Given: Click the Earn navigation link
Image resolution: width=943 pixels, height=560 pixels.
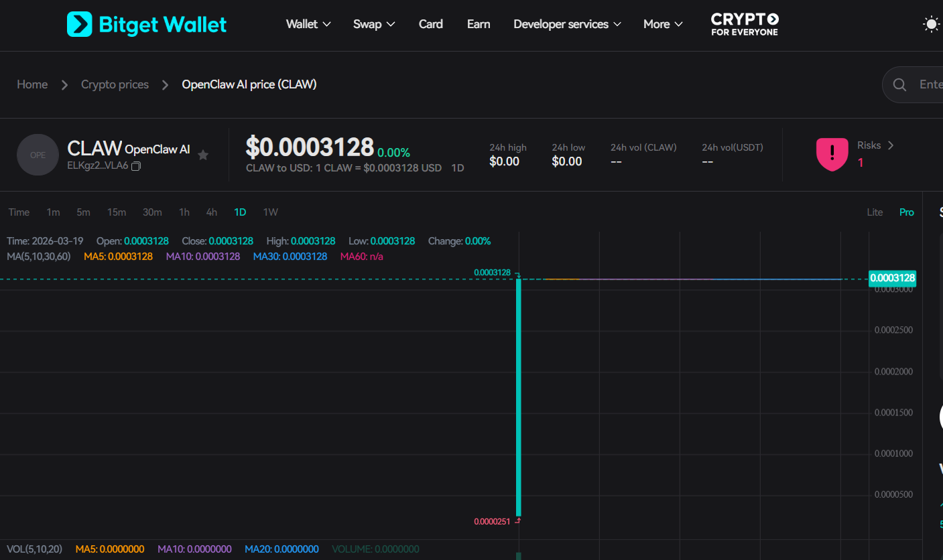Looking at the screenshot, I should click(478, 24).
